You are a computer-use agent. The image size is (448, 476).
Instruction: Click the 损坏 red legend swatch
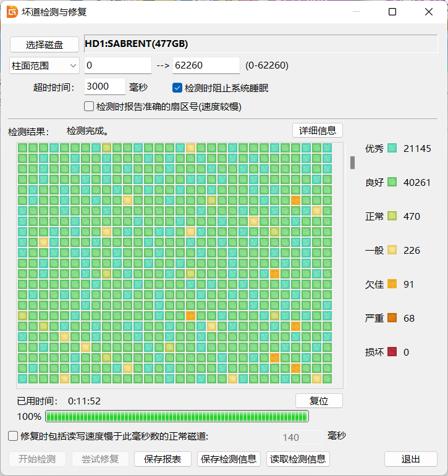[x=392, y=352]
